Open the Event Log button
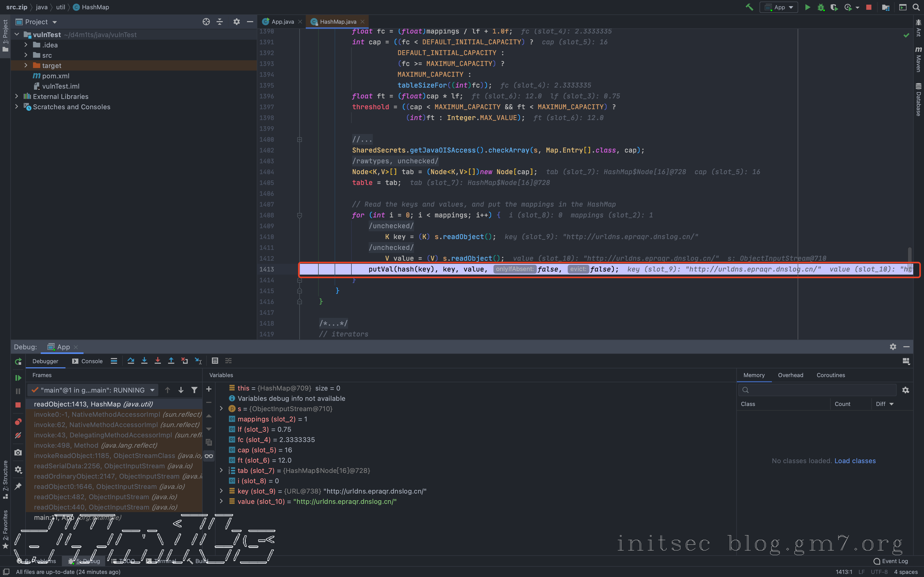Viewport: 924px width, 577px height. (891, 561)
